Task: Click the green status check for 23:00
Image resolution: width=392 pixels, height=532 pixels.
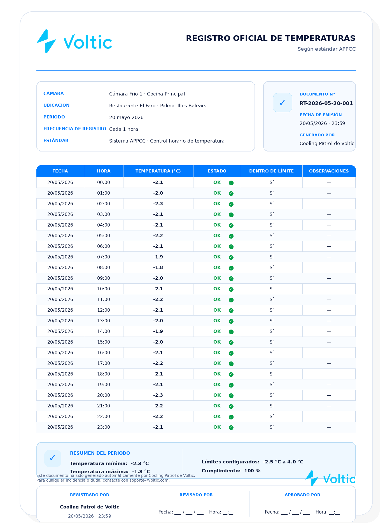Action: click(x=231, y=428)
